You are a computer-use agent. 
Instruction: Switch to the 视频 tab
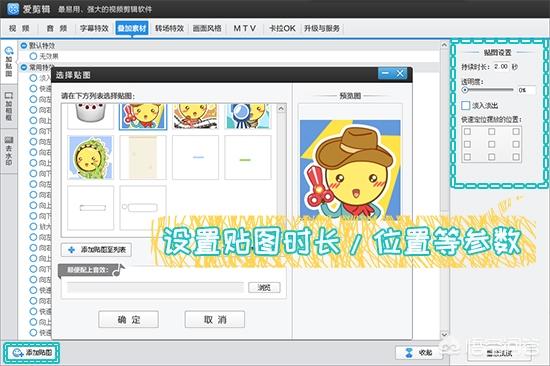(19, 28)
